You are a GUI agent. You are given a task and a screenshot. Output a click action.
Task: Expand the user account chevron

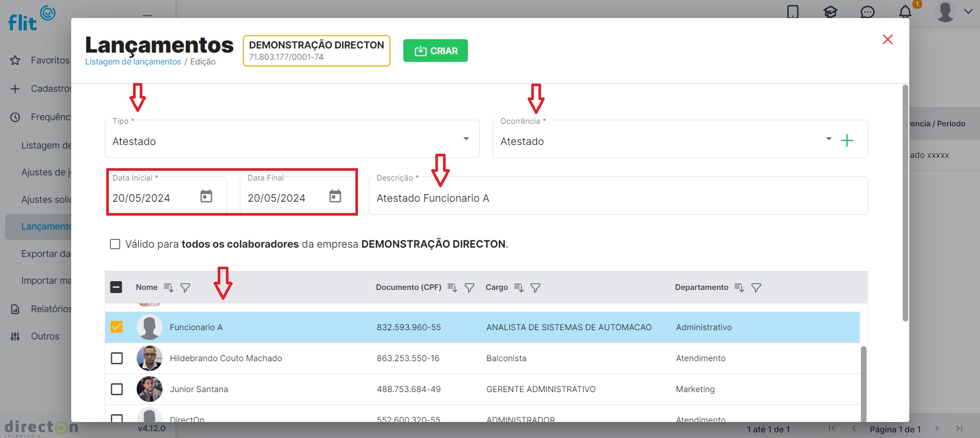[x=968, y=11]
